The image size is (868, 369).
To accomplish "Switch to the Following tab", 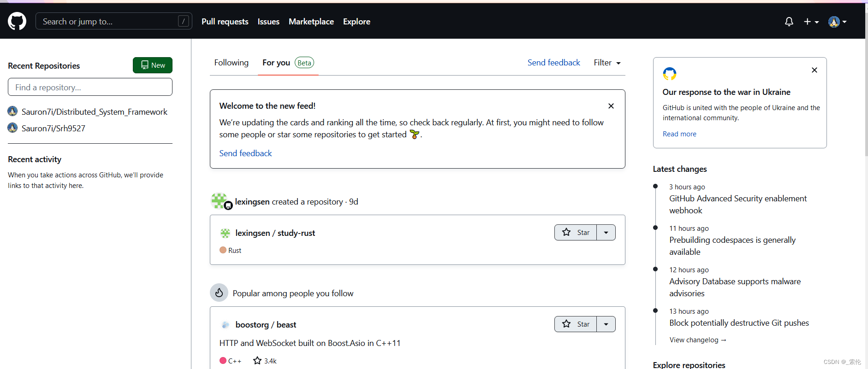I will click(231, 63).
